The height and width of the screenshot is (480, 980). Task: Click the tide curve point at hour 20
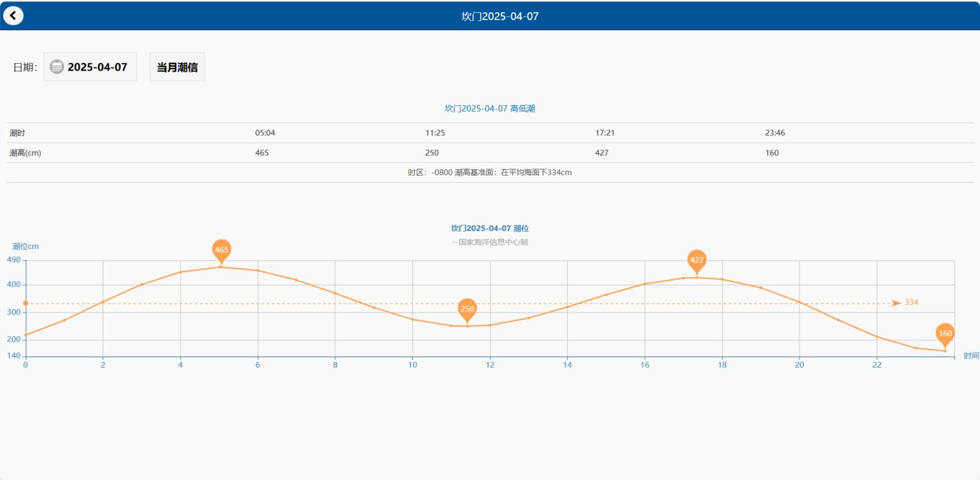point(799,302)
